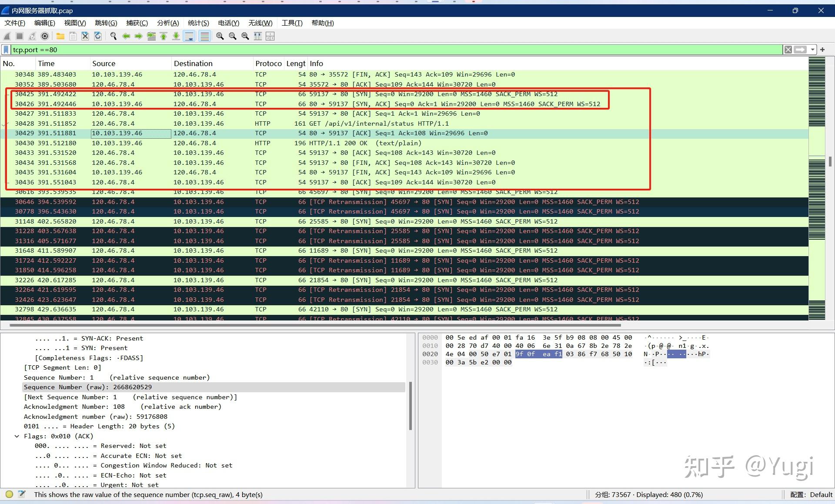Jump to last packet icon
Viewport: 835px width, 504px height.
click(x=176, y=36)
